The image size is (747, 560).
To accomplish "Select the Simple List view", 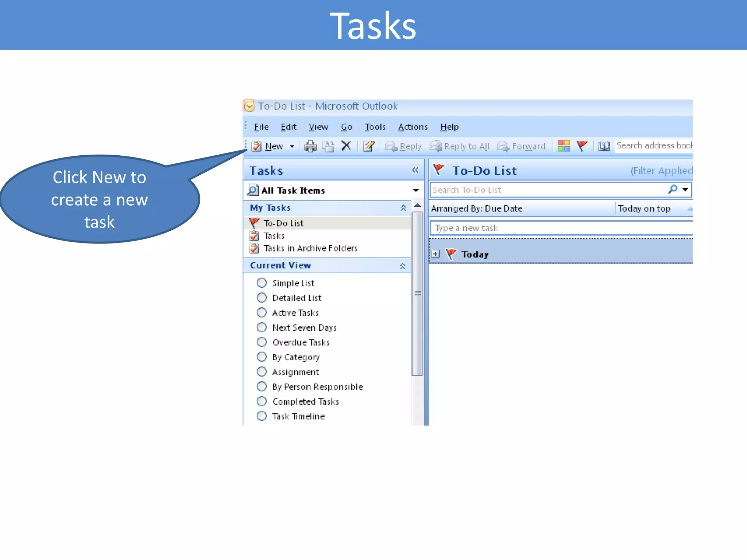I will tap(285, 283).
